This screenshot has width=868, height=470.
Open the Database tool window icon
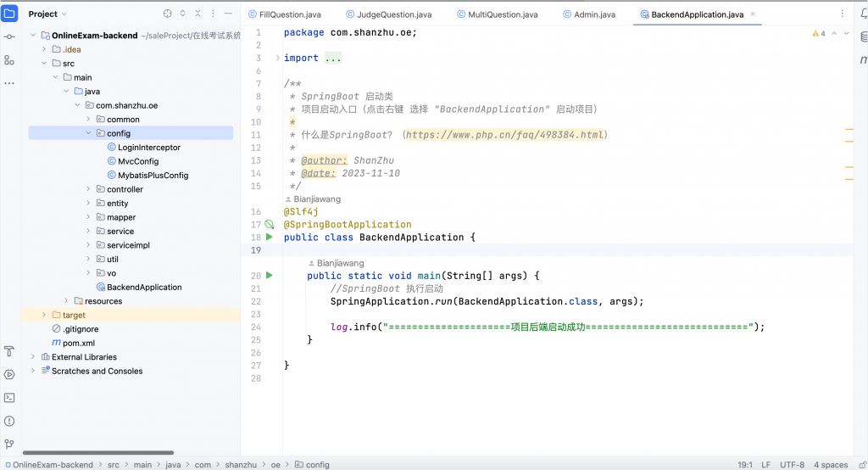863,37
